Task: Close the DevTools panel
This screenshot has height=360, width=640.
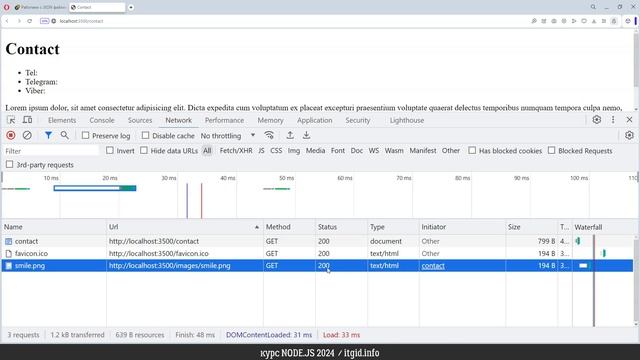Action: click(629, 120)
